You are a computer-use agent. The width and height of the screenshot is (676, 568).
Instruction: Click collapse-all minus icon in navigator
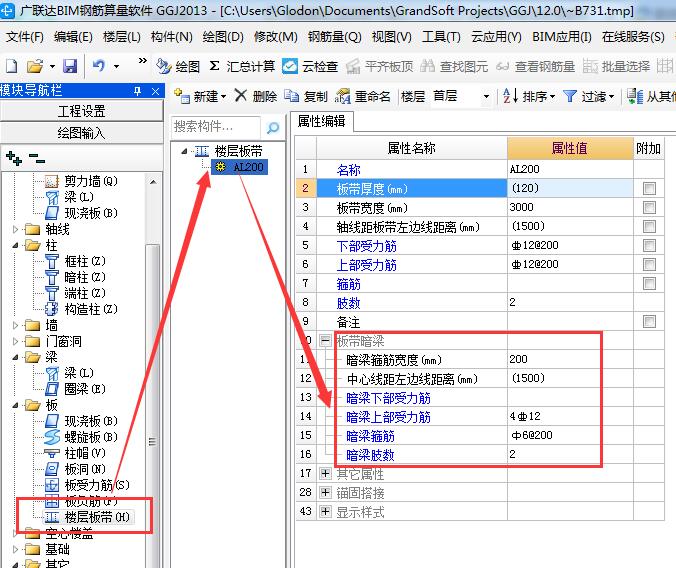pyautogui.click(x=37, y=159)
